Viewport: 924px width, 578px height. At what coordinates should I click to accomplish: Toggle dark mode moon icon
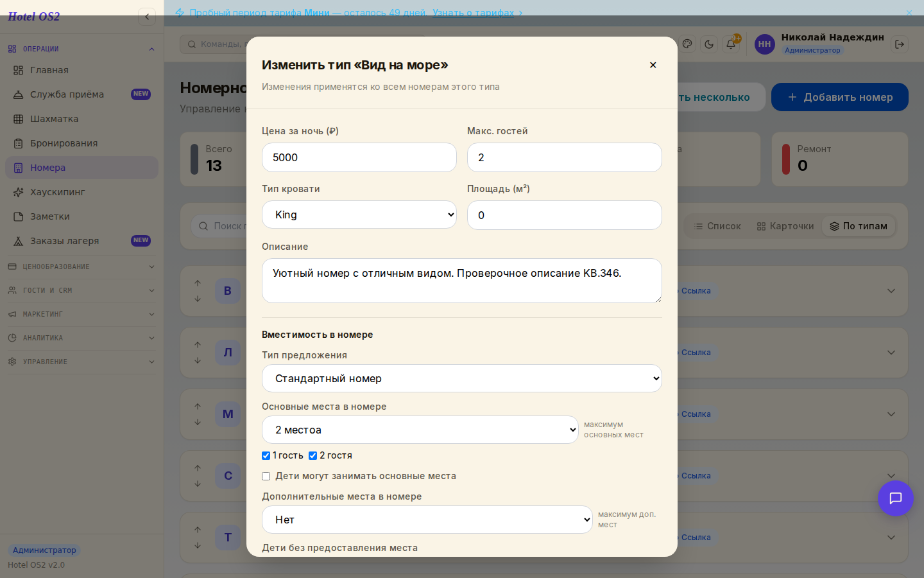[x=709, y=44]
